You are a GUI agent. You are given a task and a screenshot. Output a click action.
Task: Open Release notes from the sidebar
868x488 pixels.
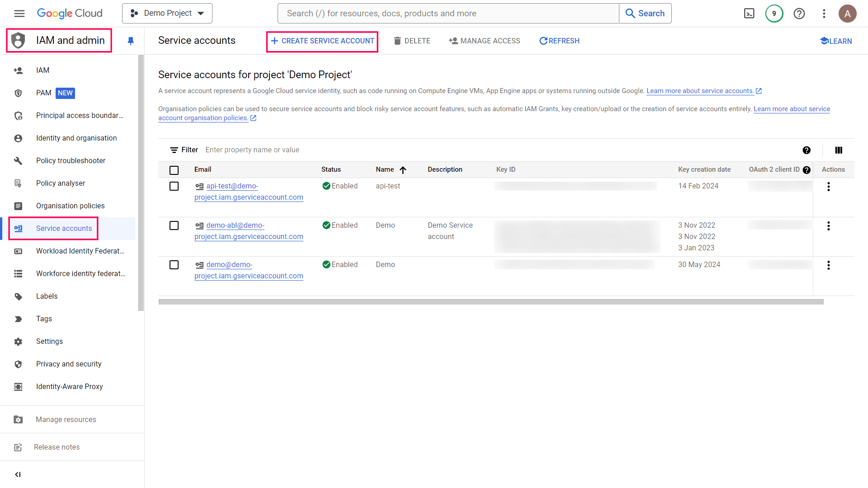click(57, 447)
